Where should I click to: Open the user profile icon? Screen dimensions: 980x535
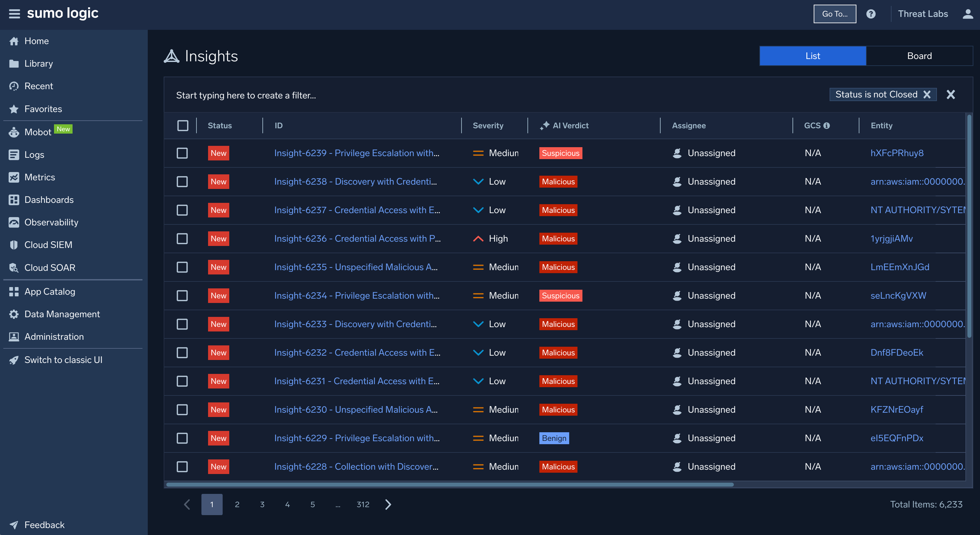tap(967, 14)
